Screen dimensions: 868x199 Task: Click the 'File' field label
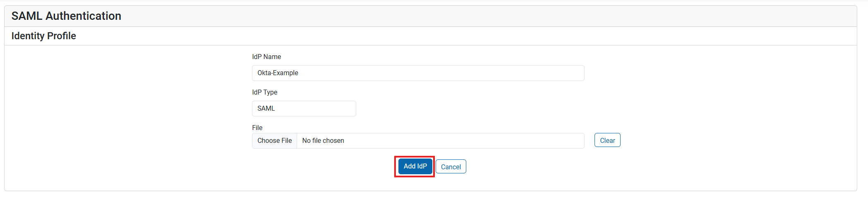coord(257,128)
